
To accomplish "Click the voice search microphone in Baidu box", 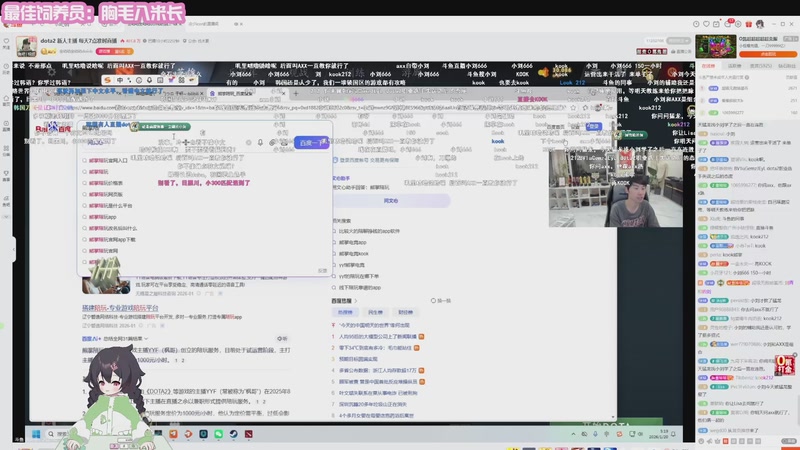I will tap(260, 143).
